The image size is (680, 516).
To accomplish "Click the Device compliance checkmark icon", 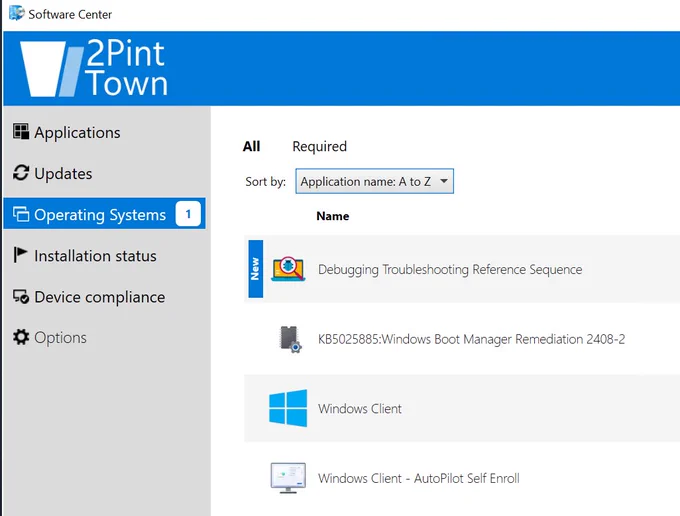I will 21,297.
